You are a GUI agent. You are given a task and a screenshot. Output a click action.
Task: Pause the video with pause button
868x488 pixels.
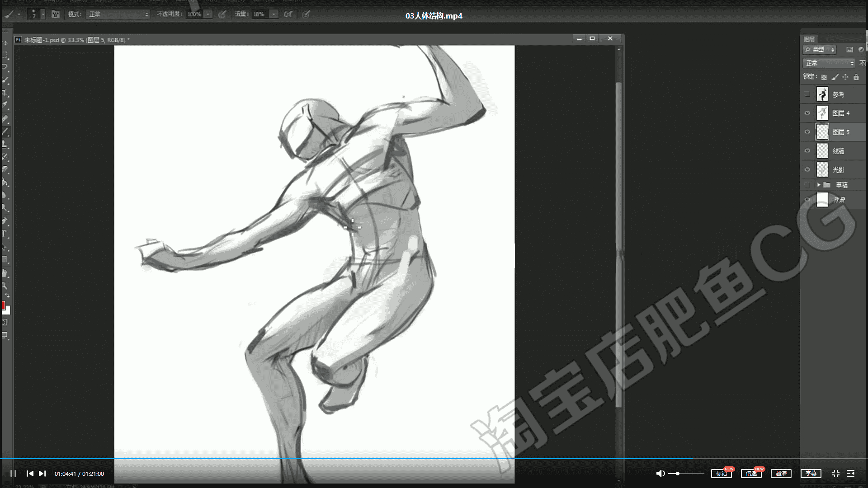click(x=13, y=474)
